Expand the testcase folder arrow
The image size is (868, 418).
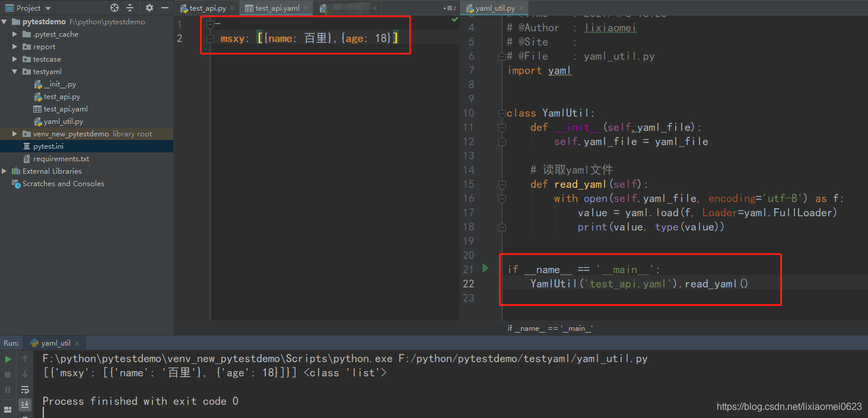[15, 59]
